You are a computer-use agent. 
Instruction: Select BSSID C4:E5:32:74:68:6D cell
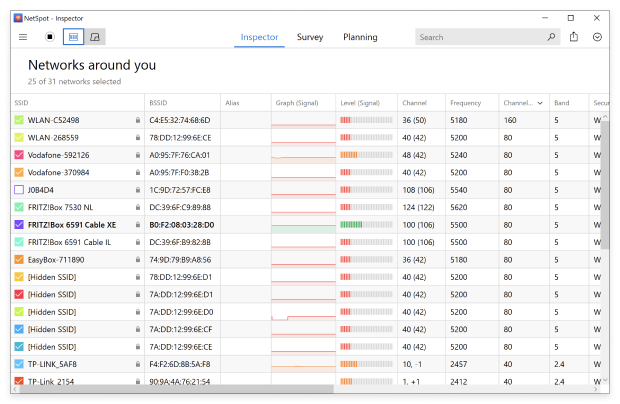click(182, 120)
